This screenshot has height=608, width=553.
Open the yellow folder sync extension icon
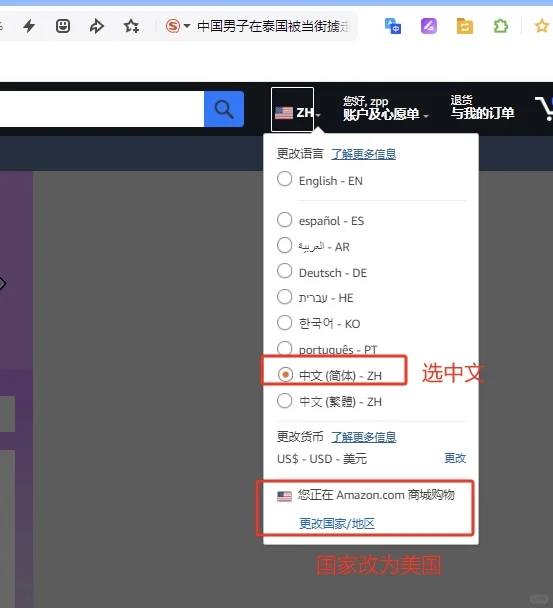point(465,26)
